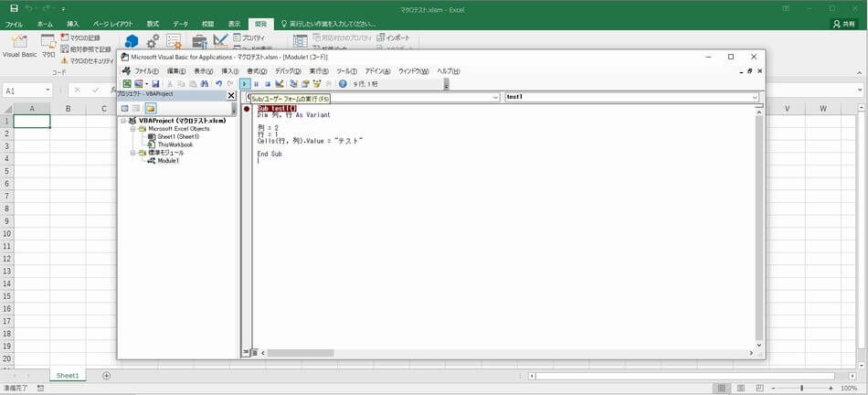Open the UserForm insert dropdown arrow
868x395 pixels.
(147, 84)
